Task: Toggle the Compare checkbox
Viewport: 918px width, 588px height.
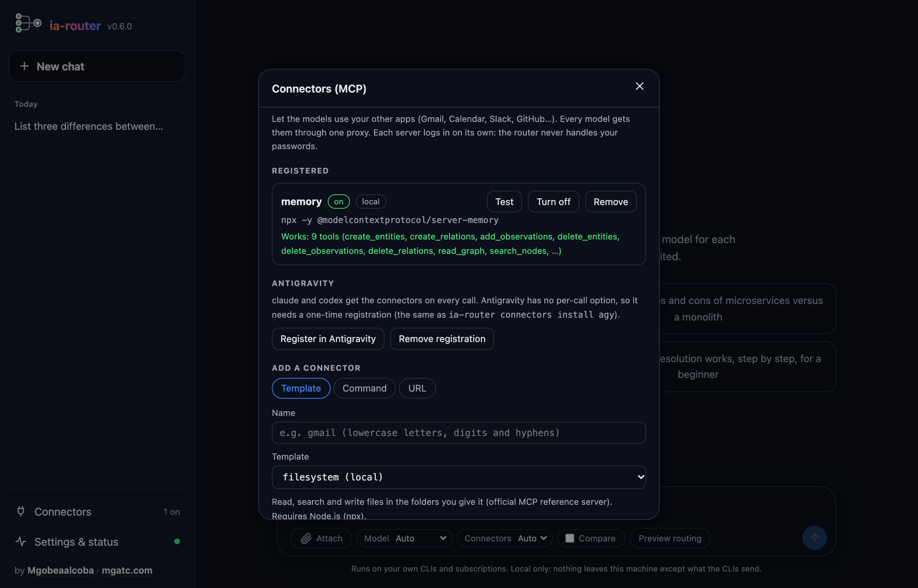Action: tap(569, 538)
